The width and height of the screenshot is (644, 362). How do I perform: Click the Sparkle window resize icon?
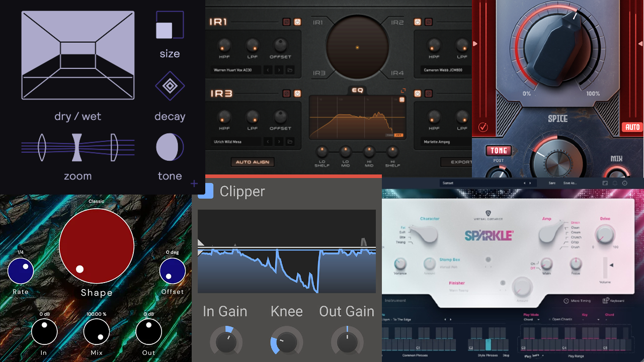point(605,183)
